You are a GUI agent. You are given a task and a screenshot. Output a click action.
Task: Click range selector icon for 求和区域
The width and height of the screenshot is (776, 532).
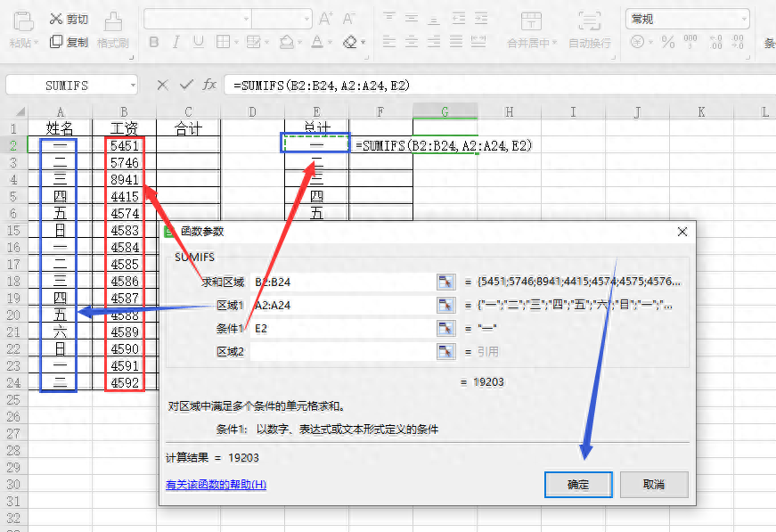(x=445, y=282)
